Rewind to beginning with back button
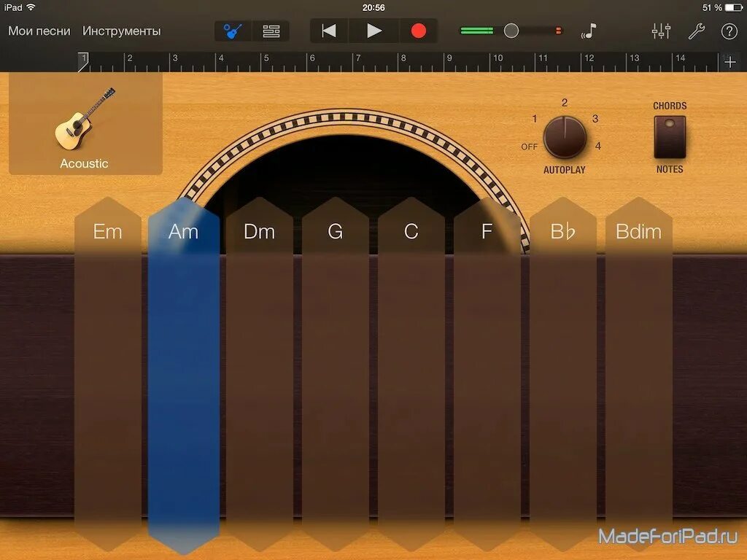 [328, 31]
